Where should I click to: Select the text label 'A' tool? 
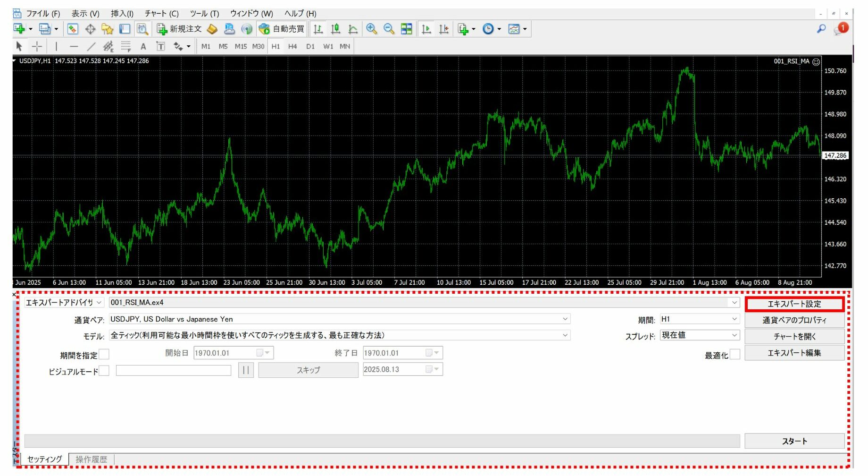coord(143,46)
